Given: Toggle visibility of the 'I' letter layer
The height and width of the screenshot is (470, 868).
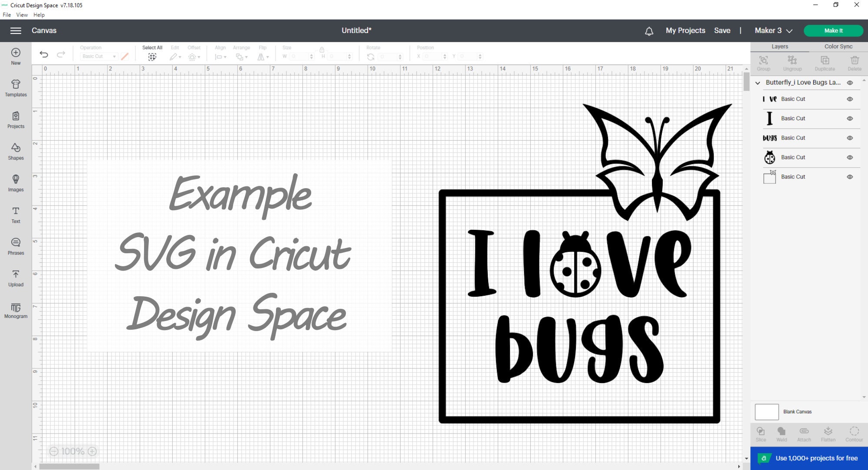Looking at the screenshot, I should [x=850, y=119].
